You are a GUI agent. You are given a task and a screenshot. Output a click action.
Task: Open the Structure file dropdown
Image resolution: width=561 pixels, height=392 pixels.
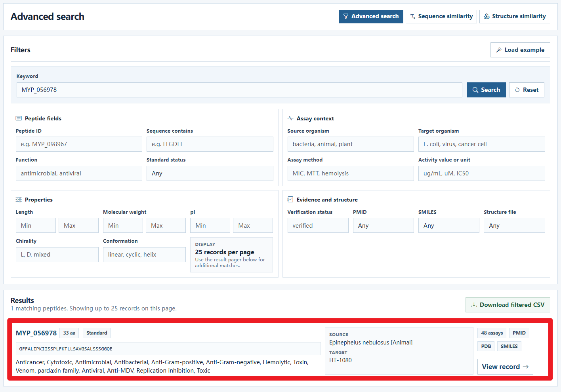514,225
